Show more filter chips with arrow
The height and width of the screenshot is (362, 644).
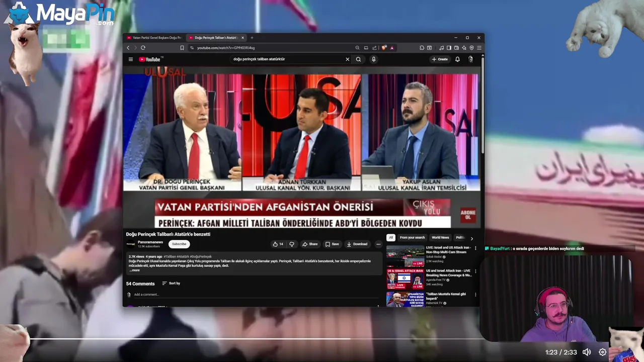[x=471, y=238]
